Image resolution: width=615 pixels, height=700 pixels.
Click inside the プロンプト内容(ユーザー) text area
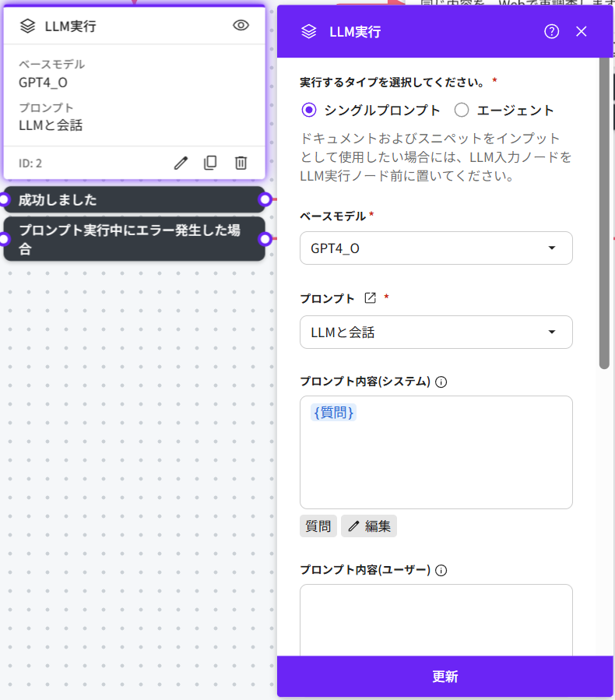click(436, 619)
